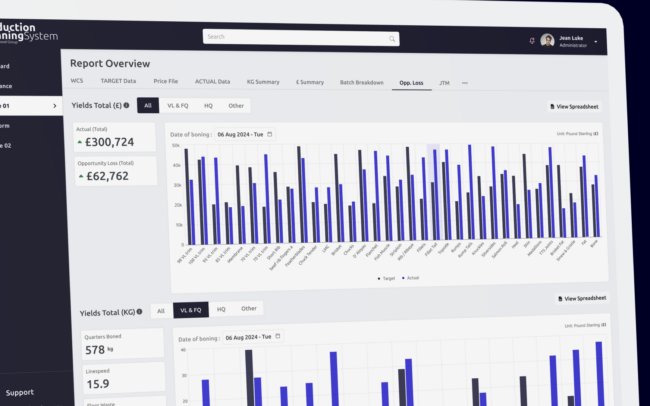The image size is (650, 406).
Task: Click green up arrow beside £62,762
Action: click(x=81, y=176)
